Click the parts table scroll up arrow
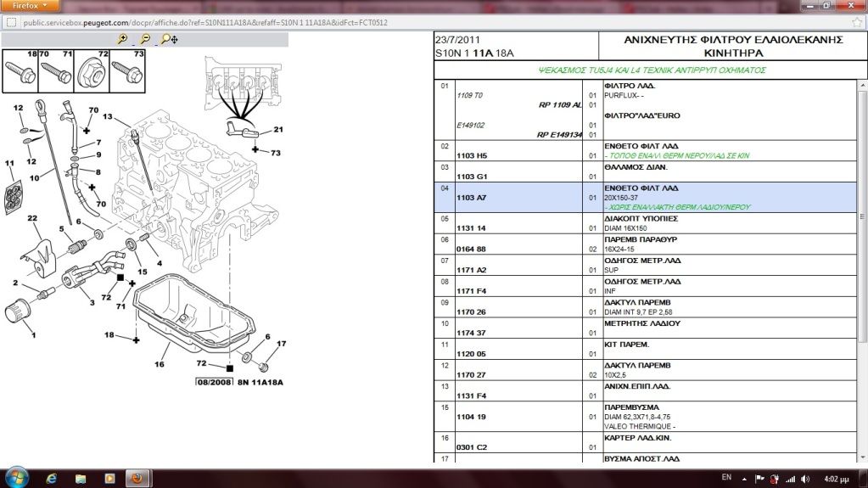 coord(862,86)
